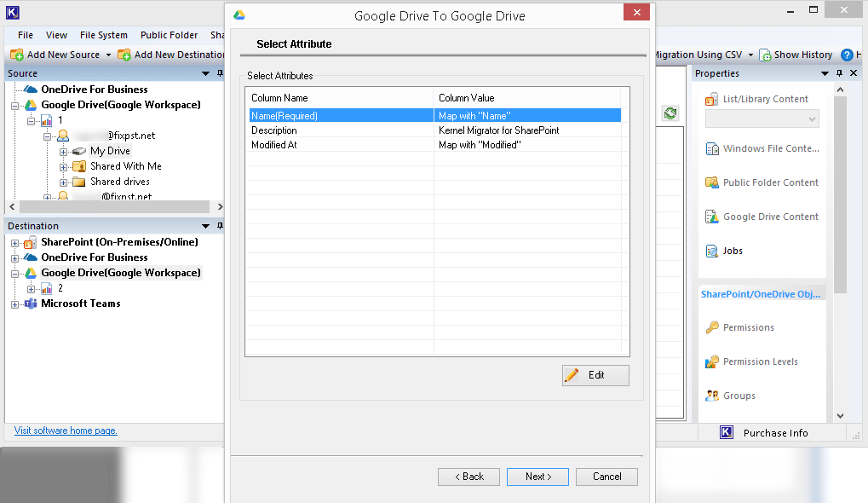Select the Modified At attribute row
The height and width of the screenshot is (503, 868).
pos(435,145)
